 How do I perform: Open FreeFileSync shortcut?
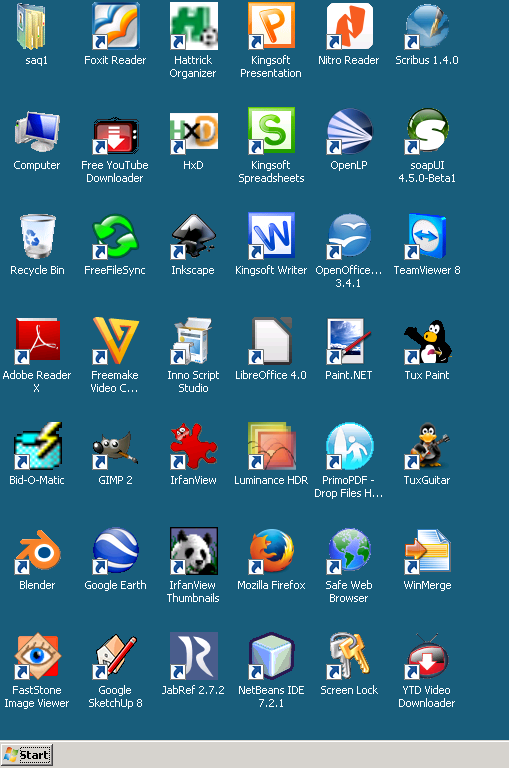(115, 236)
